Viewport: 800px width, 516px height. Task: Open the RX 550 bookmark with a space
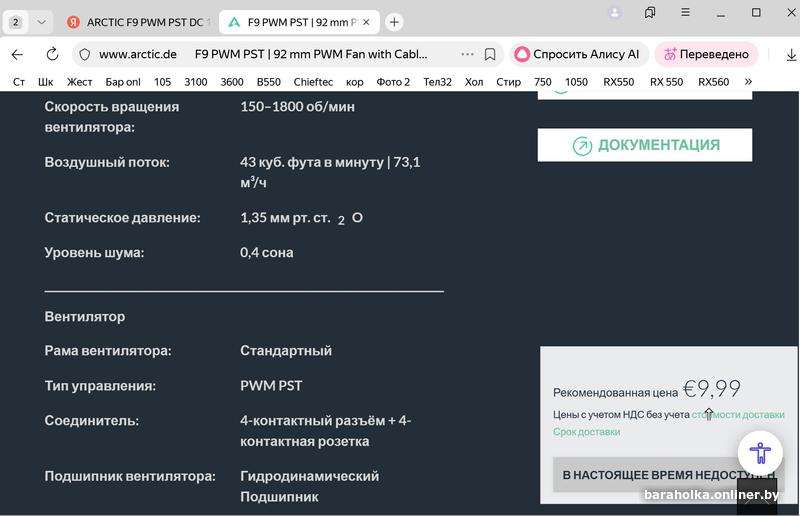click(x=666, y=82)
